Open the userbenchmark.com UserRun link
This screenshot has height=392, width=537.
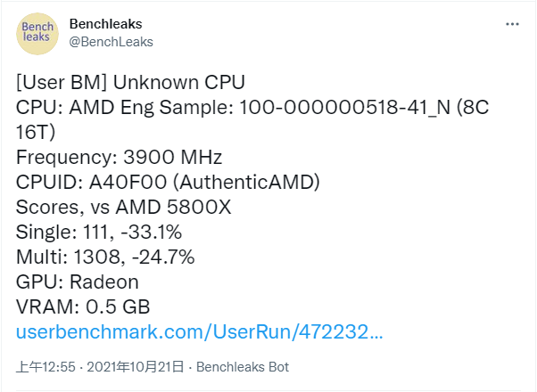pyautogui.click(x=200, y=332)
